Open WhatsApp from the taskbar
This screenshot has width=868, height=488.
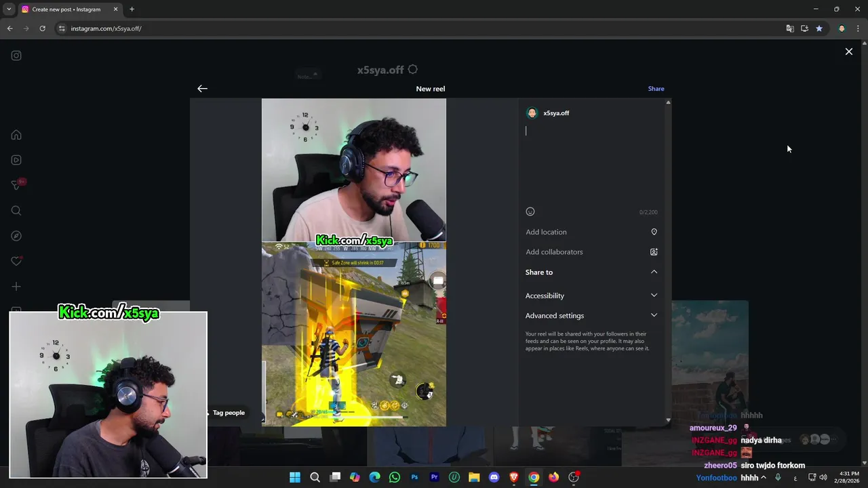[x=395, y=477]
